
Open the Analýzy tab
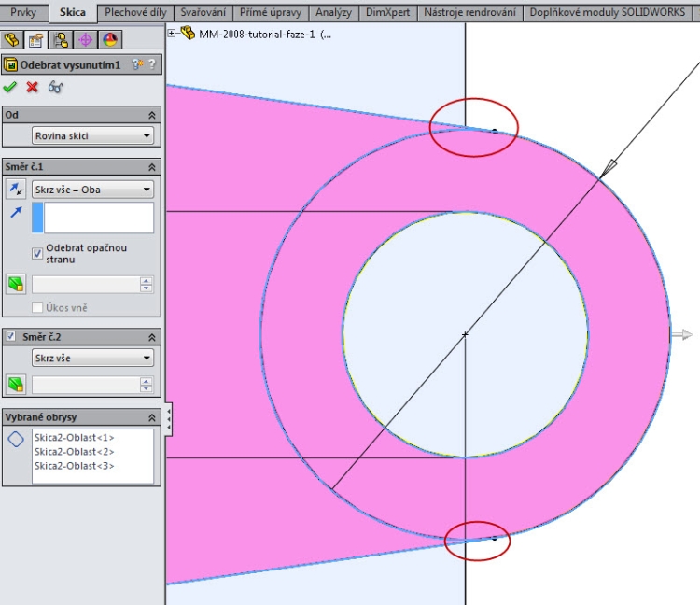click(333, 12)
